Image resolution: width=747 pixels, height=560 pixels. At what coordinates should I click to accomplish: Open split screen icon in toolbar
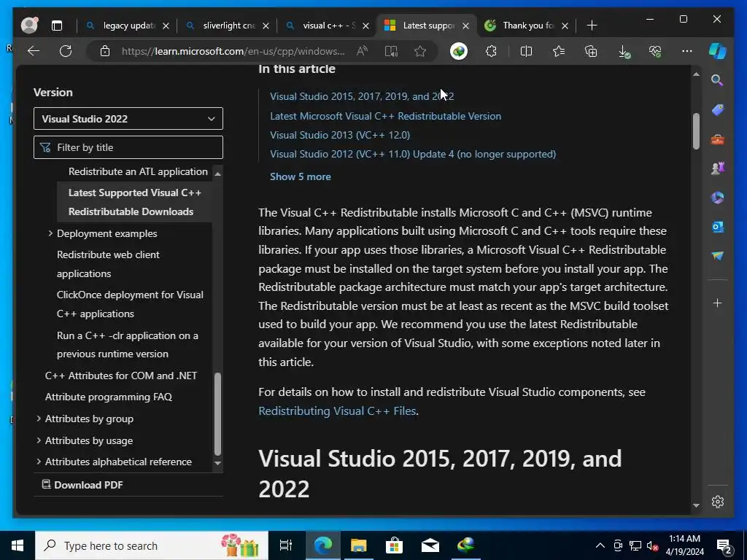[x=527, y=51]
